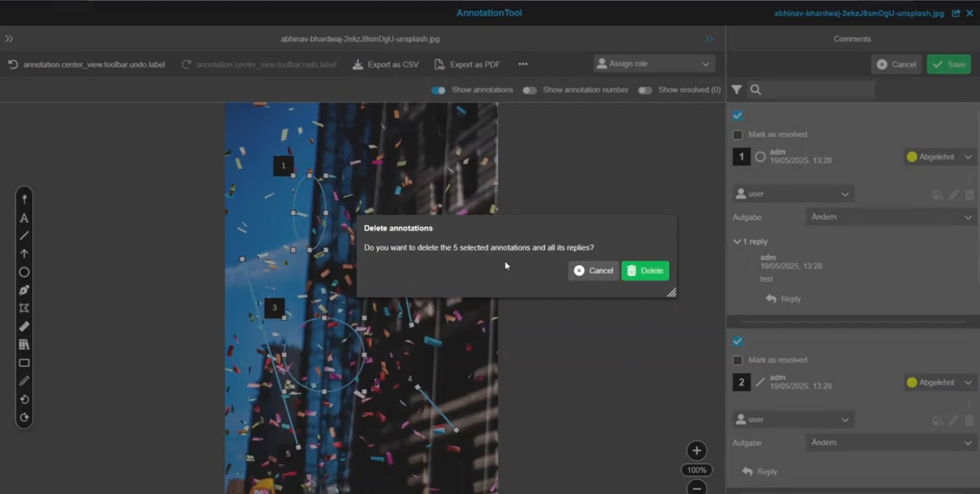
Task: Click Export as CSV
Action: pos(386,64)
